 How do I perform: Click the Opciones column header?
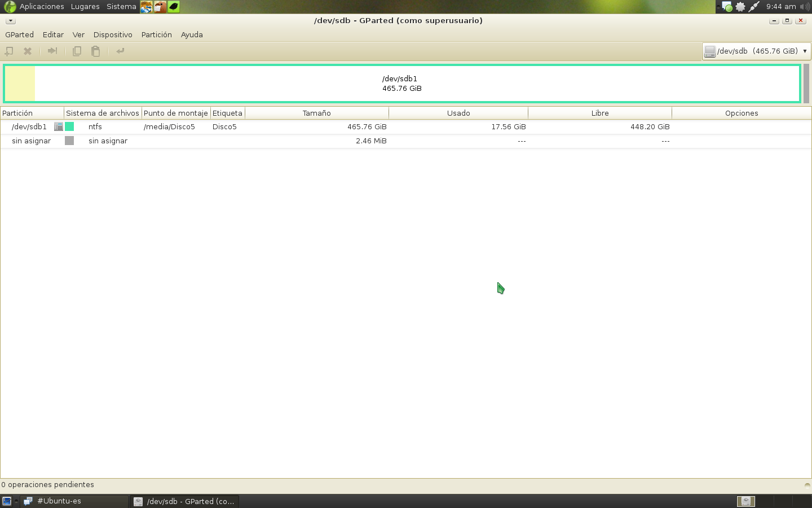pyautogui.click(x=742, y=113)
